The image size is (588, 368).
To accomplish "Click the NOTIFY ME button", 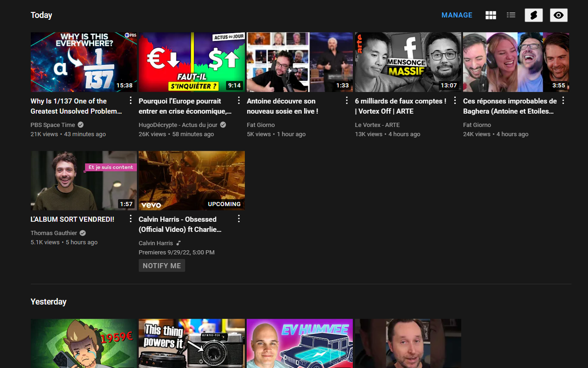I will point(162,265).
